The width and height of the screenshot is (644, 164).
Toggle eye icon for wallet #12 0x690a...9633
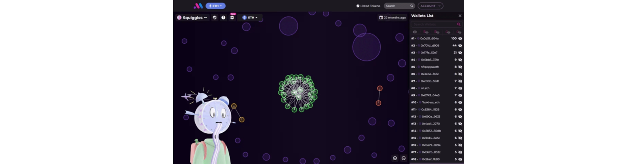click(x=460, y=116)
